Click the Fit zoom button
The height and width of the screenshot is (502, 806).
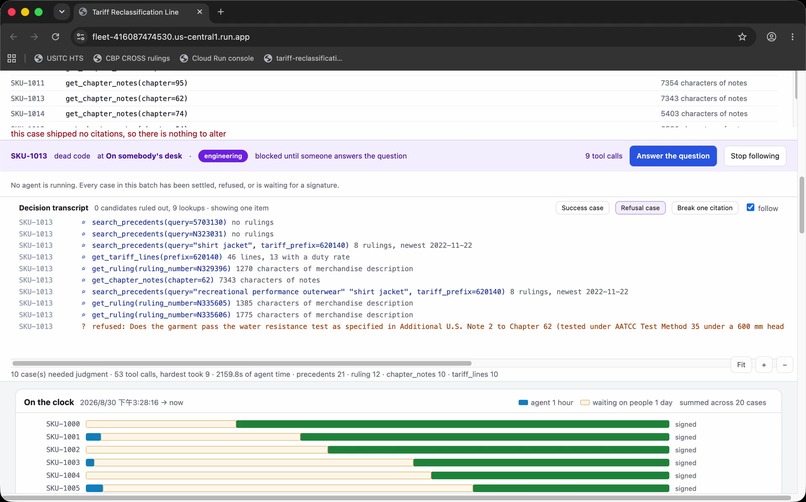point(741,365)
